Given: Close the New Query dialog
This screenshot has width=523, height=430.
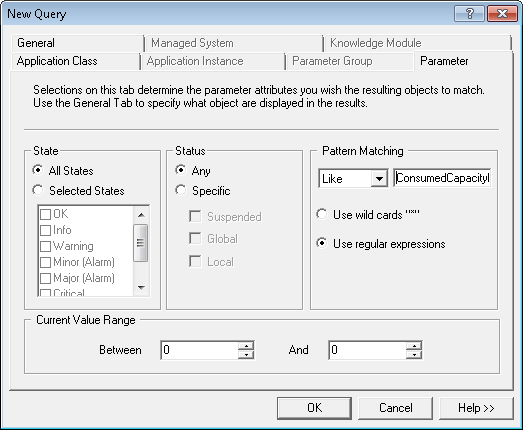Looking at the screenshot, I should click(502, 14).
